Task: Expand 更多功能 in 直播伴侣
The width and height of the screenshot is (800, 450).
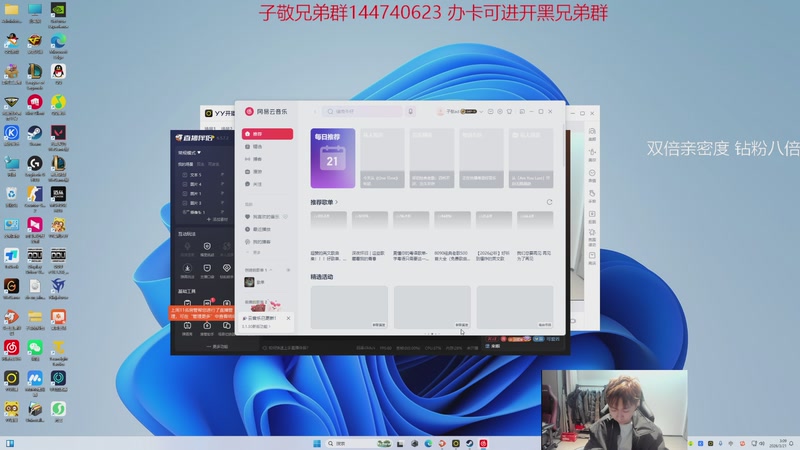Action: (217, 346)
